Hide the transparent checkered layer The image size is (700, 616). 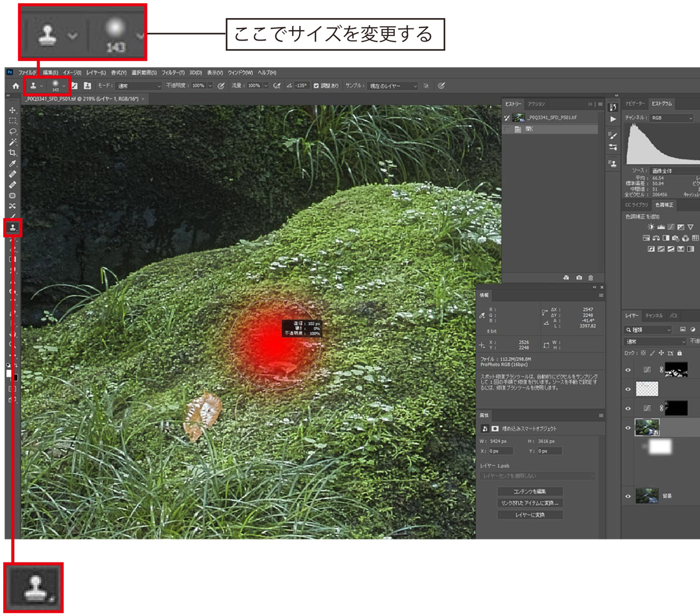click(x=628, y=389)
